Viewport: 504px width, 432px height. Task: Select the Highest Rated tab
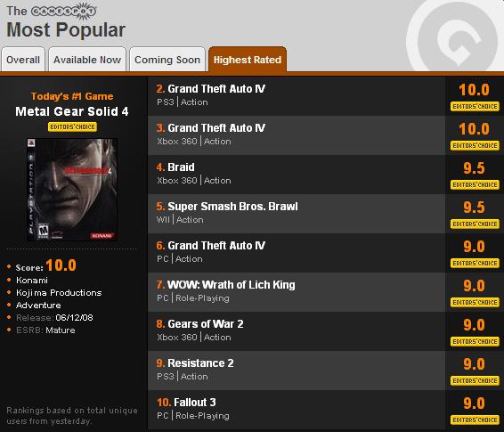coord(248,60)
